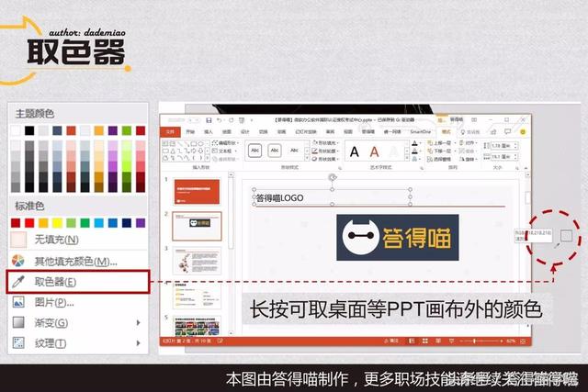Expand the WordArt styles gallery
588x392 pixels.
tap(407, 159)
